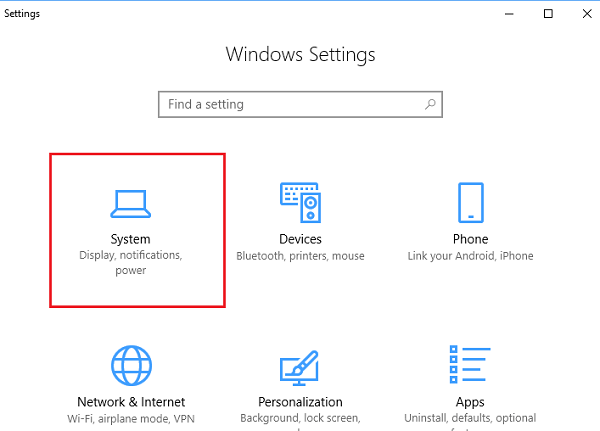The height and width of the screenshot is (431, 600).
Task: Open the Phone icon
Action: (x=470, y=202)
